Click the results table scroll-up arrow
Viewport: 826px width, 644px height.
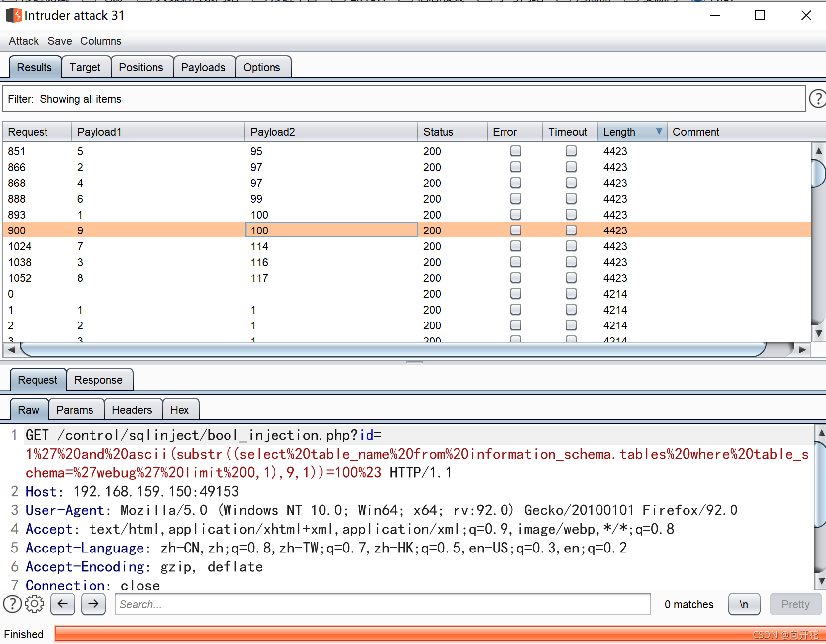(819, 151)
